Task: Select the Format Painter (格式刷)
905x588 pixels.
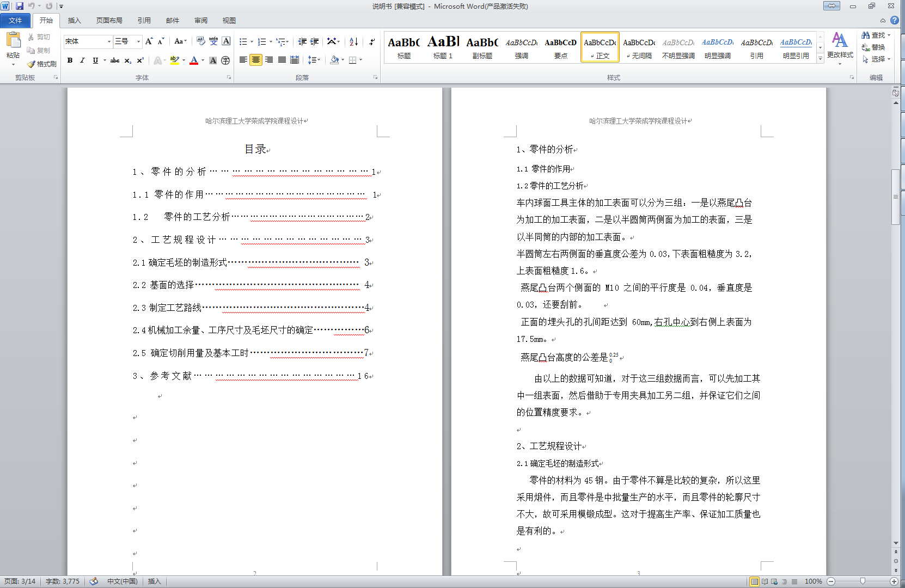Action: coord(42,64)
